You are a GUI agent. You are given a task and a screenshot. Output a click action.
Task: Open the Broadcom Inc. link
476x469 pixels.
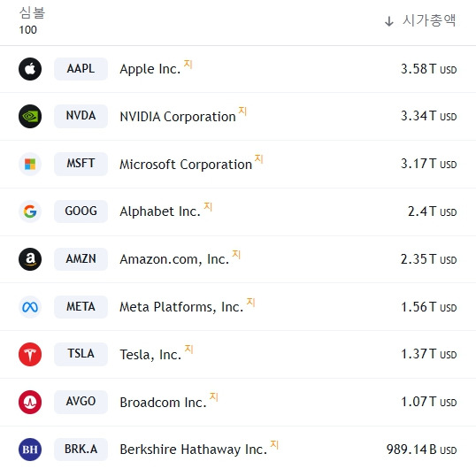pos(163,403)
